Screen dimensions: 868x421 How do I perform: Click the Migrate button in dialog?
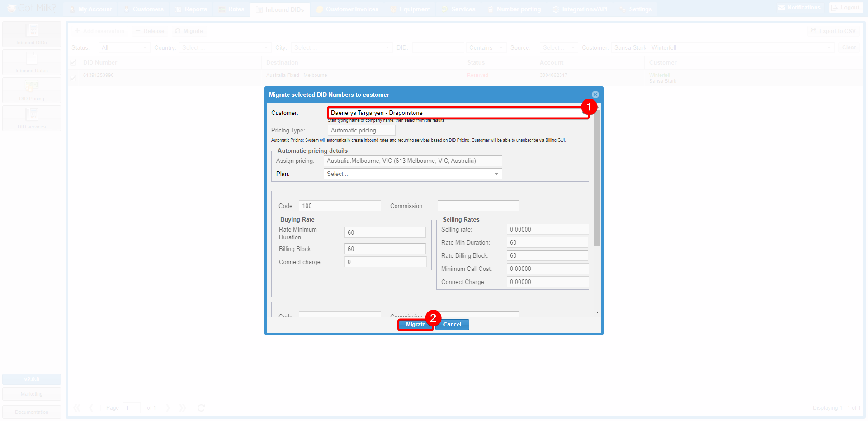click(x=415, y=325)
